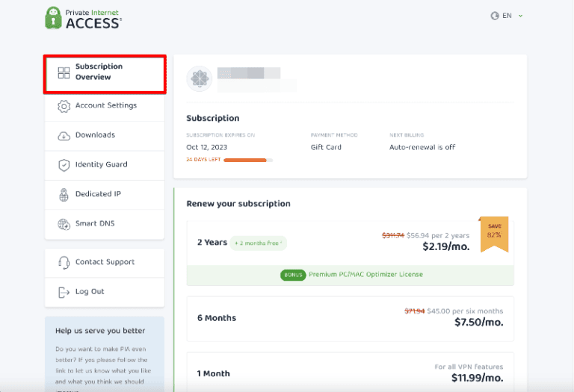Click the Subscription Overview grid icon
This screenshot has height=392, width=574.
pos(64,72)
